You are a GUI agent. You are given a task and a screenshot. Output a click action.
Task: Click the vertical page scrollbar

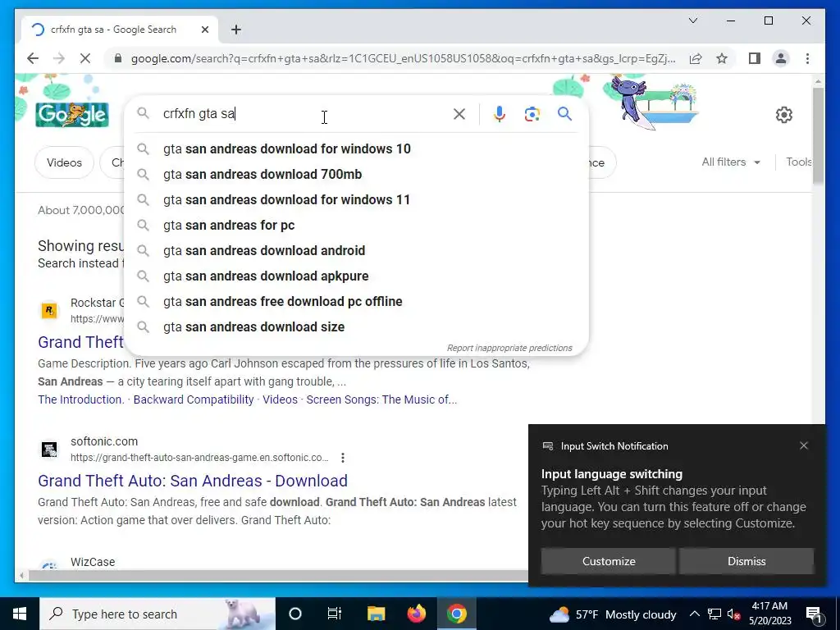point(818,136)
